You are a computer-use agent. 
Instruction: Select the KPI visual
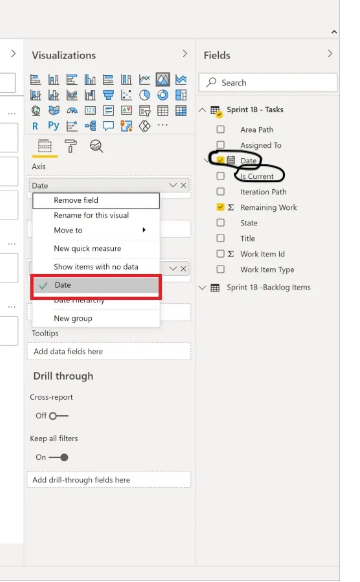(126, 111)
